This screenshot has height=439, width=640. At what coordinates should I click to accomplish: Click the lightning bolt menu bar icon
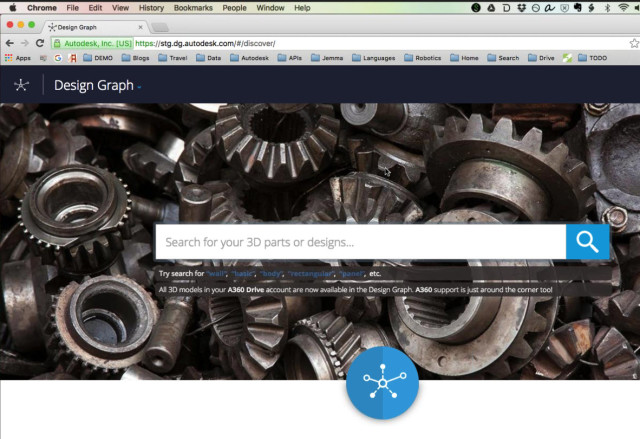[x=591, y=7]
